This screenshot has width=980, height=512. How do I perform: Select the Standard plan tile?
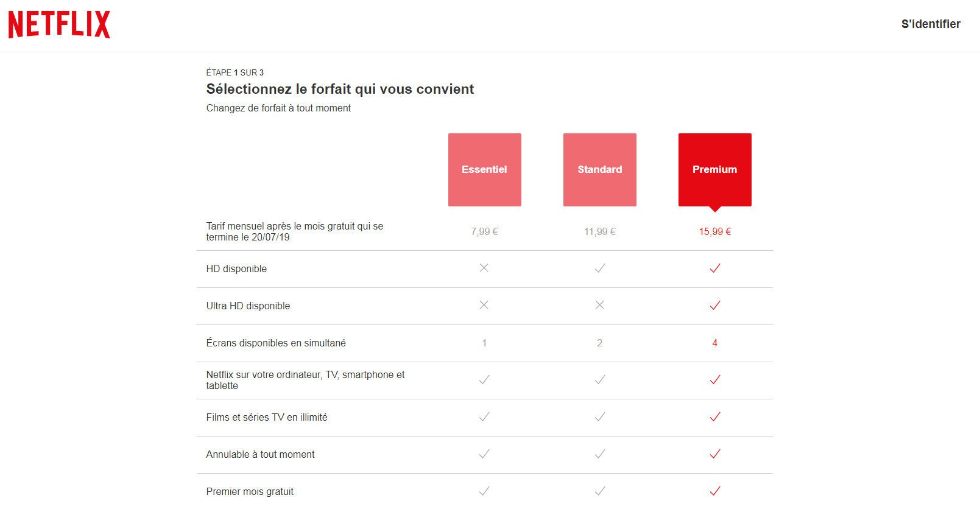599,170
